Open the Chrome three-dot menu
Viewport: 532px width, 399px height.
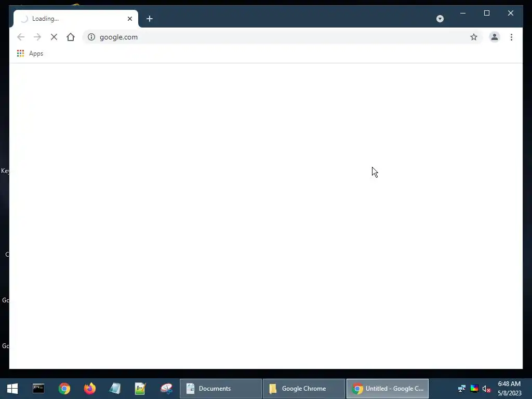511,37
